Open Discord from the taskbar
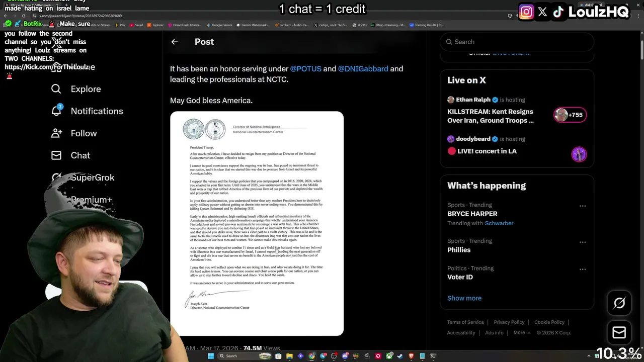 tap(345, 356)
